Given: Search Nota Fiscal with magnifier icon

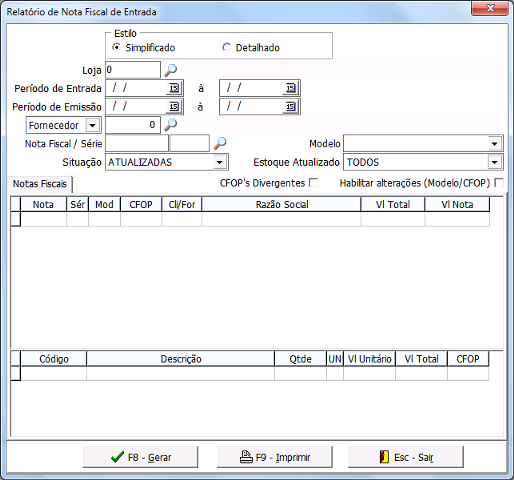Looking at the screenshot, I should point(220,143).
